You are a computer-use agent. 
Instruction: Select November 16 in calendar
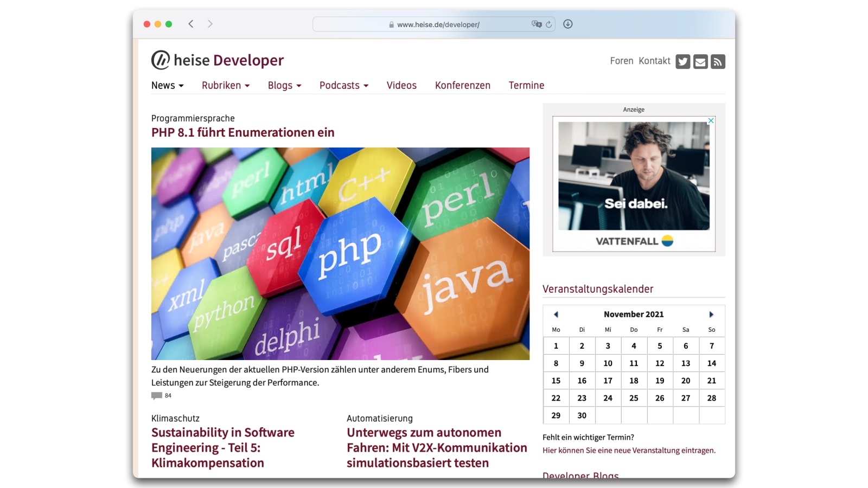[582, 381]
